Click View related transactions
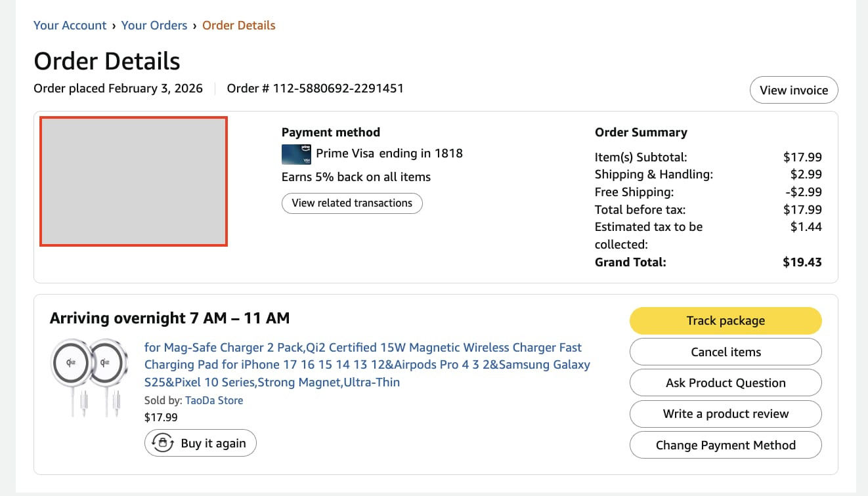Screen dimensions: 868x496 (352, 203)
